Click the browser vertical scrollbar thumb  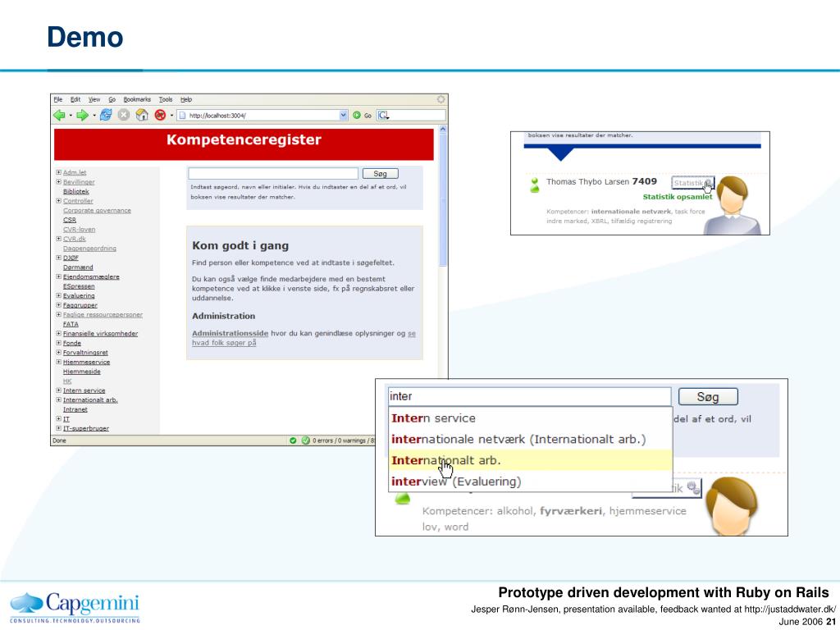click(x=443, y=199)
